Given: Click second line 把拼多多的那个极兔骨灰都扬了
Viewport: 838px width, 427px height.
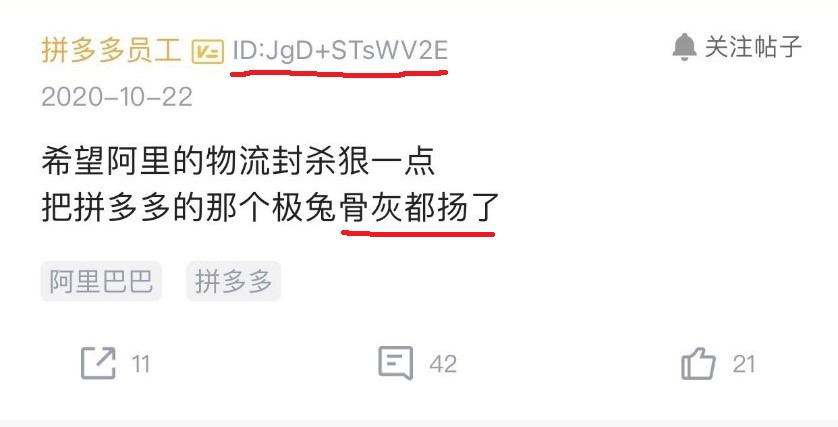Looking at the screenshot, I should point(270,208).
